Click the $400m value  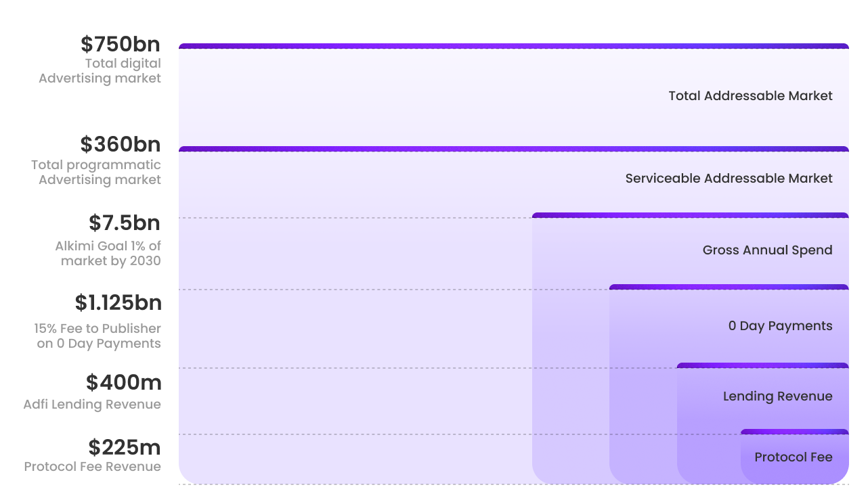tap(123, 382)
